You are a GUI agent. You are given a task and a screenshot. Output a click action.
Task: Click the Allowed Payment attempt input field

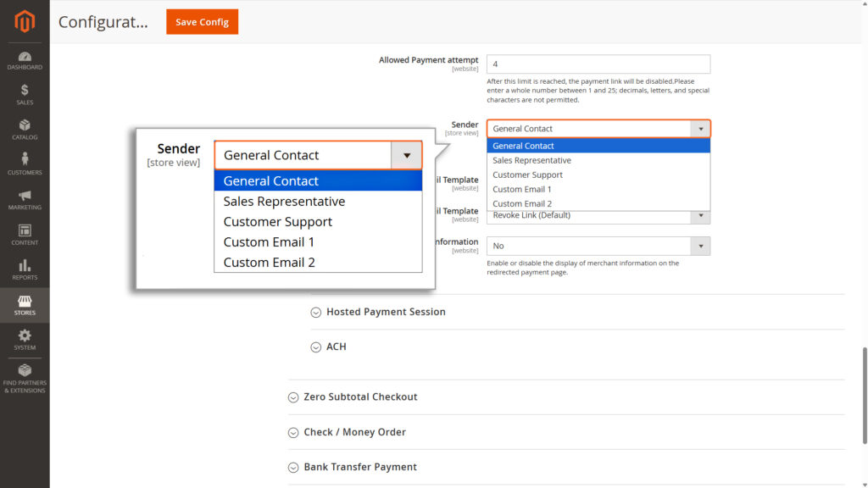click(598, 64)
